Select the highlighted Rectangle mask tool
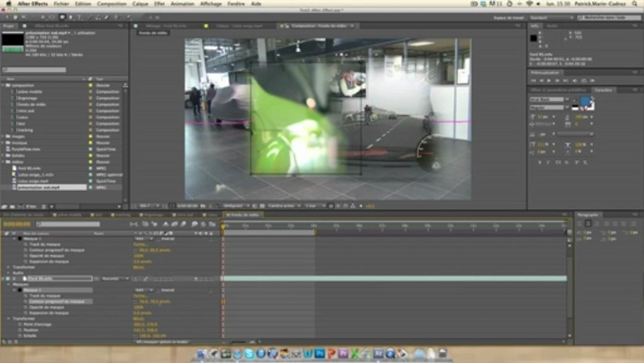 (62, 17)
